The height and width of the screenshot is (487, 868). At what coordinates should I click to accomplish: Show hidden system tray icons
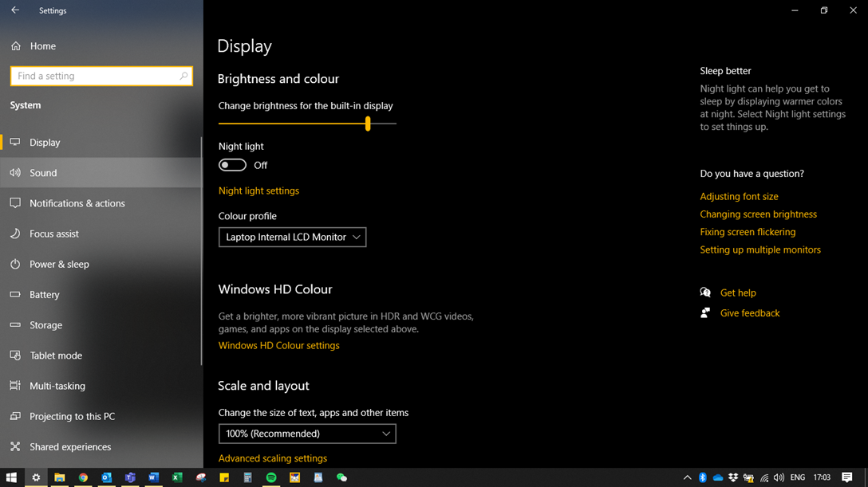tap(687, 478)
